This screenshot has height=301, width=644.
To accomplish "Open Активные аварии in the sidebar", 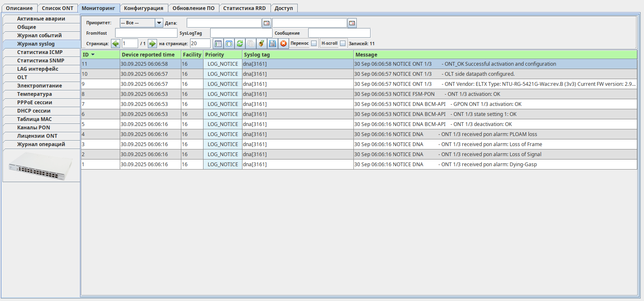I will click(x=41, y=19).
